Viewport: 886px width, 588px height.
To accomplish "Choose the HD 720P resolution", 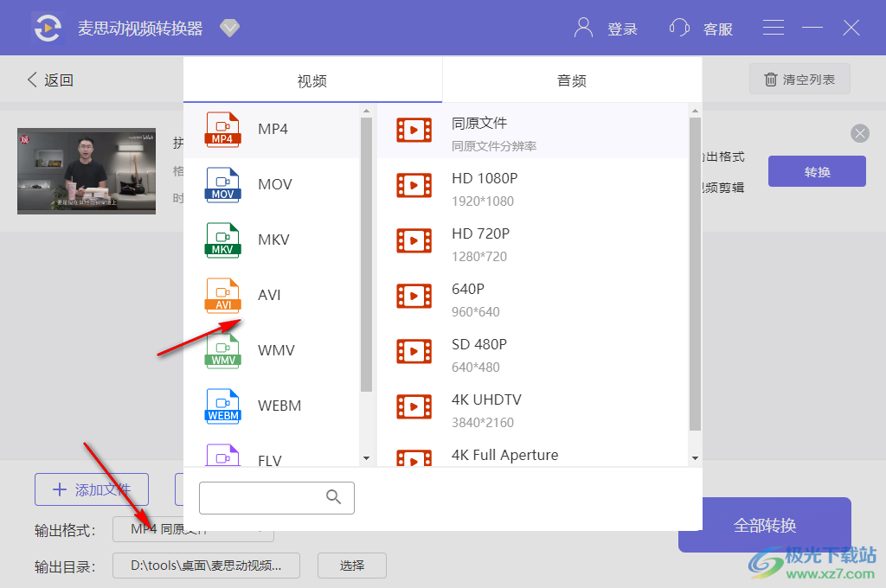I will tap(533, 241).
